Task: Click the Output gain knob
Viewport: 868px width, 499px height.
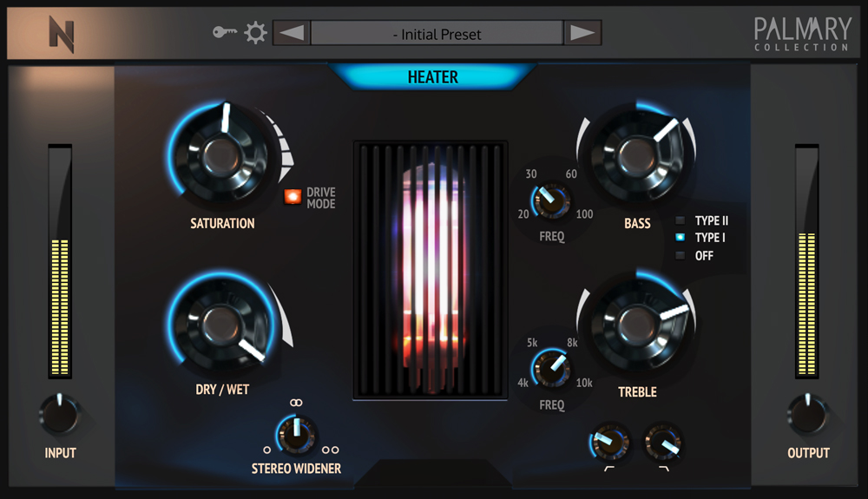Action: [807, 414]
